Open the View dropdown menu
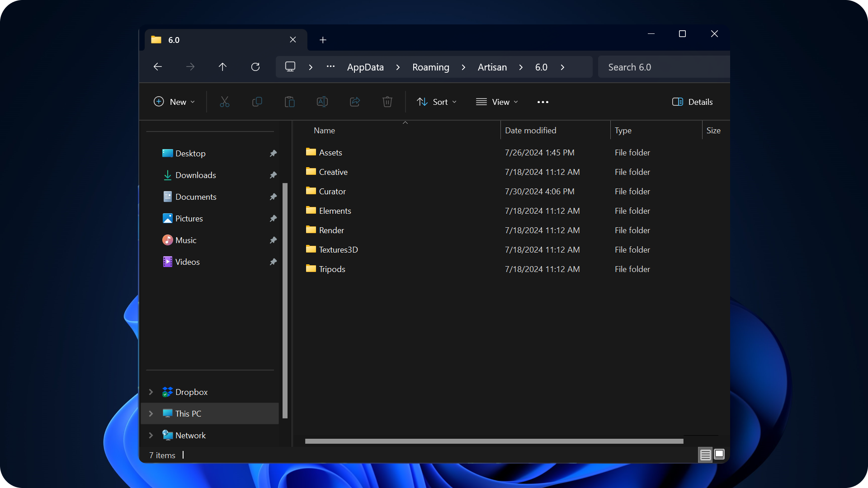This screenshot has width=868, height=488. point(497,102)
